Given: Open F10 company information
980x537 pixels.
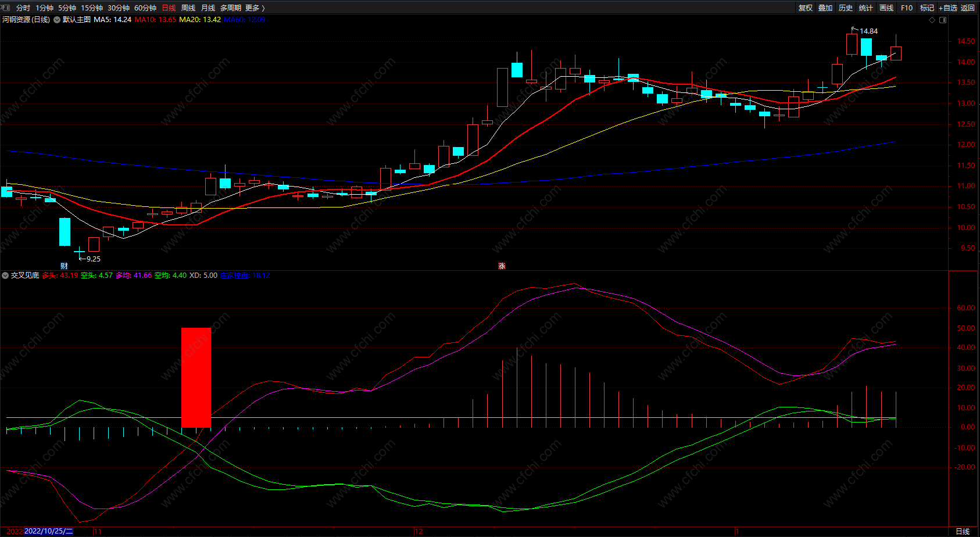Looking at the screenshot, I should pyautogui.click(x=907, y=8).
